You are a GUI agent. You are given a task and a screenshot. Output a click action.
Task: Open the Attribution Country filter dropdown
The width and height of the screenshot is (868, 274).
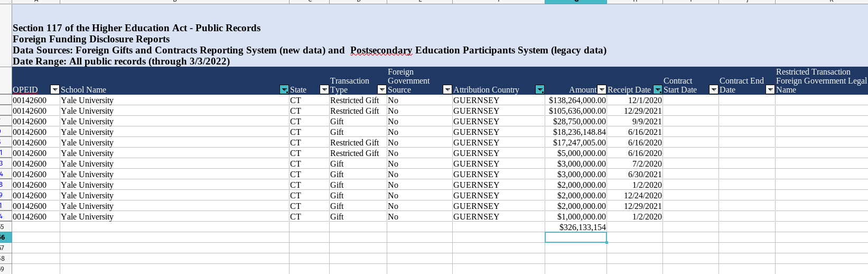pos(540,89)
